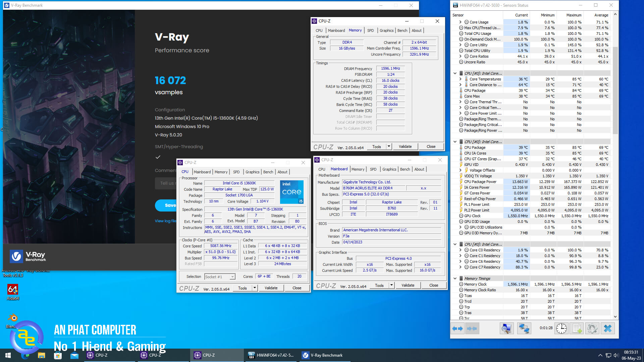Expand the Core Temperatures row
644x362 pixels.
(461, 79)
